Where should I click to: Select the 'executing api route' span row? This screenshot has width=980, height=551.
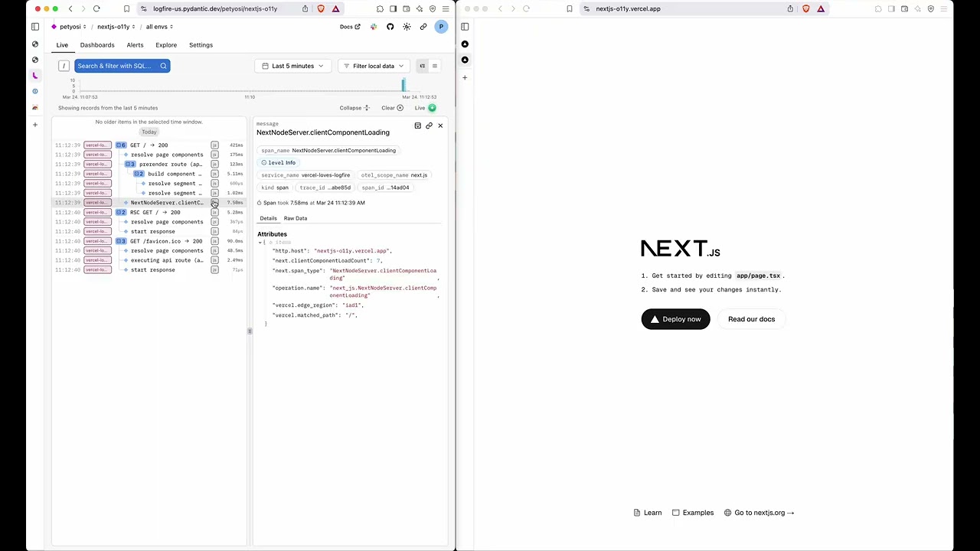click(149, 260)
